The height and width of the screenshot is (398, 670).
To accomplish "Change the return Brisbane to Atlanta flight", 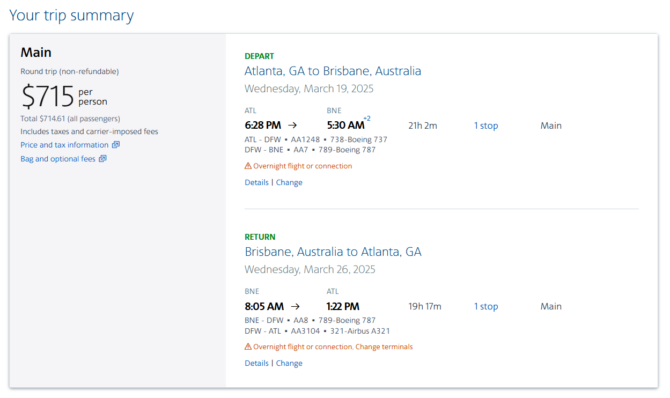I will (x=289, y=363).
